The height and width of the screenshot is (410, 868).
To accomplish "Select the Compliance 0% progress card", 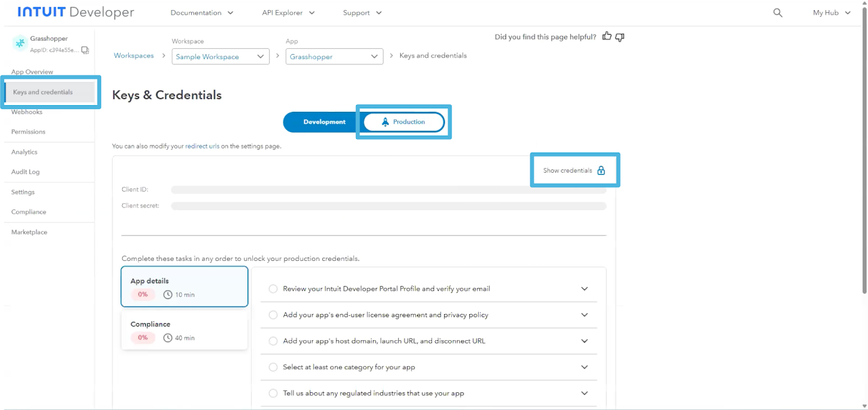I will click(x=184, y=331).
